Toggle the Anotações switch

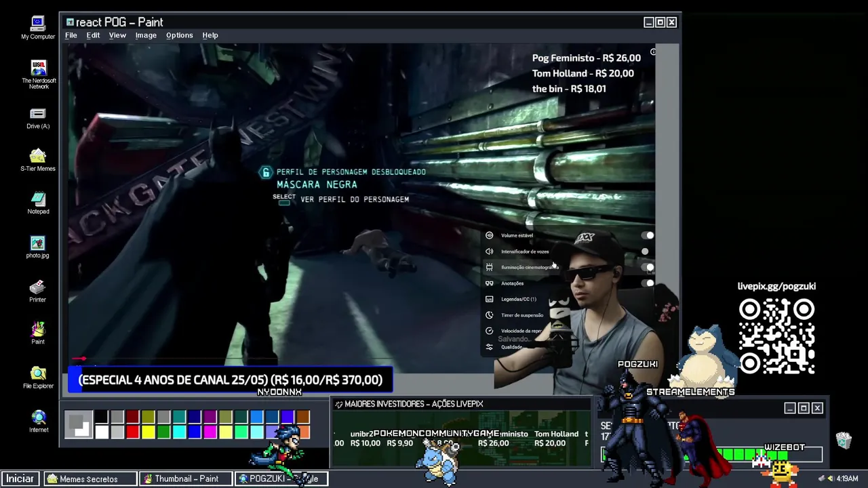point(648,283)
